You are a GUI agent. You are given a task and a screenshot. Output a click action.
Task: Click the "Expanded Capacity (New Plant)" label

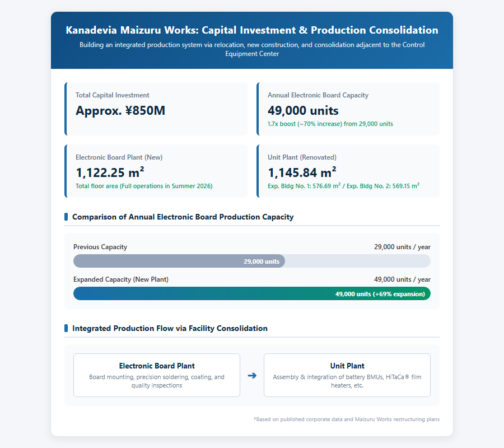coord(121,279)
